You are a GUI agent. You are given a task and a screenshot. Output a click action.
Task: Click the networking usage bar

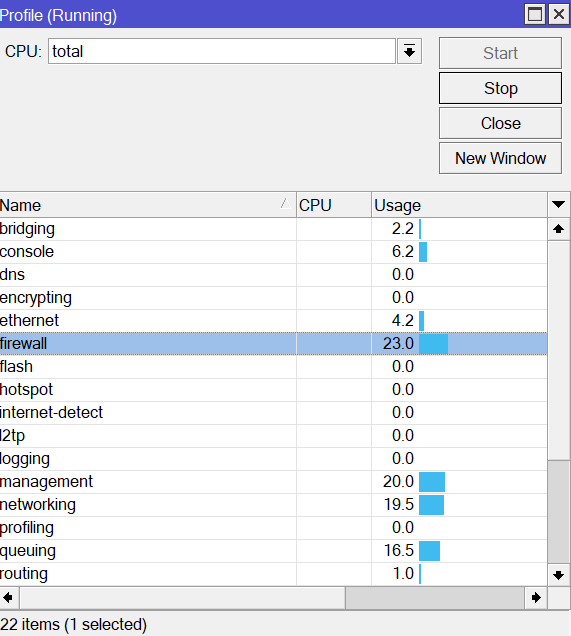pyautogui.click(x=431, y=505)
